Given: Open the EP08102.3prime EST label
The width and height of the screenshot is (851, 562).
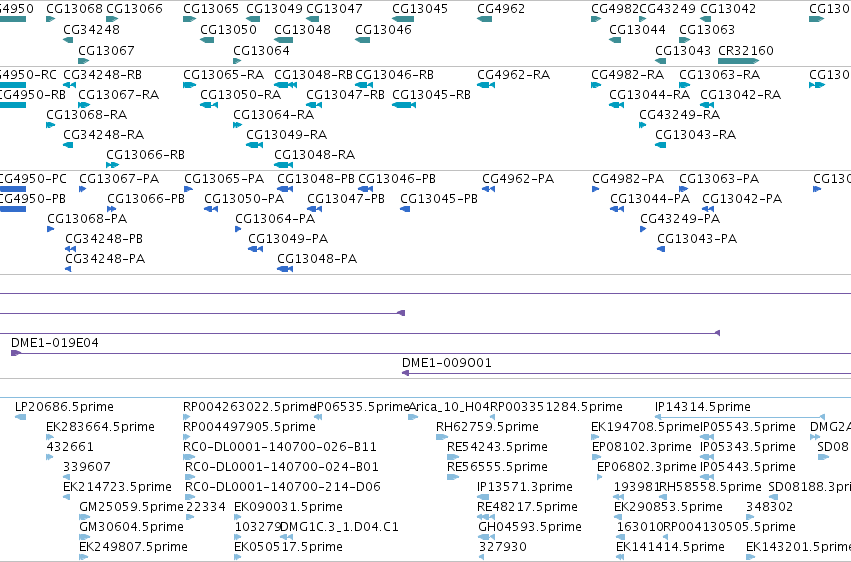Looking at the screenshot, I should point(642,447).
